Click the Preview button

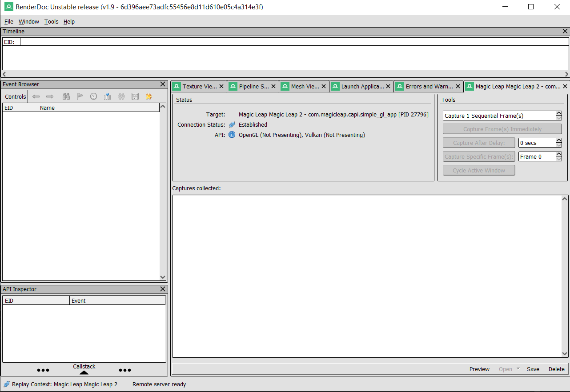(479, 369)
